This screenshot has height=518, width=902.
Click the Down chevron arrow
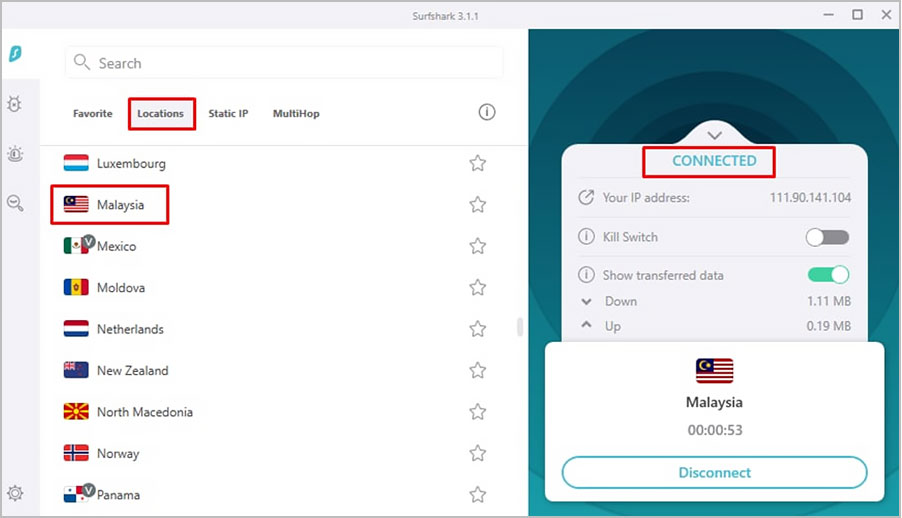(586, 301)
